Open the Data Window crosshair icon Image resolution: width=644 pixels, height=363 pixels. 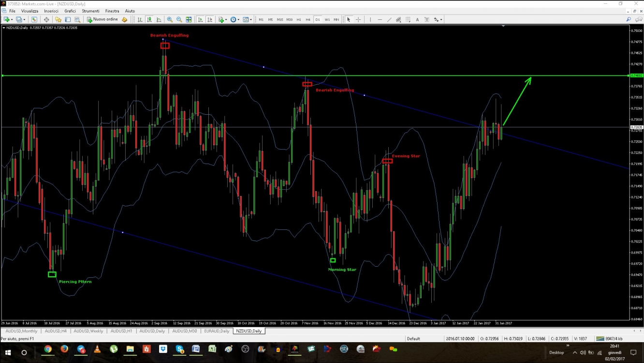46,19
